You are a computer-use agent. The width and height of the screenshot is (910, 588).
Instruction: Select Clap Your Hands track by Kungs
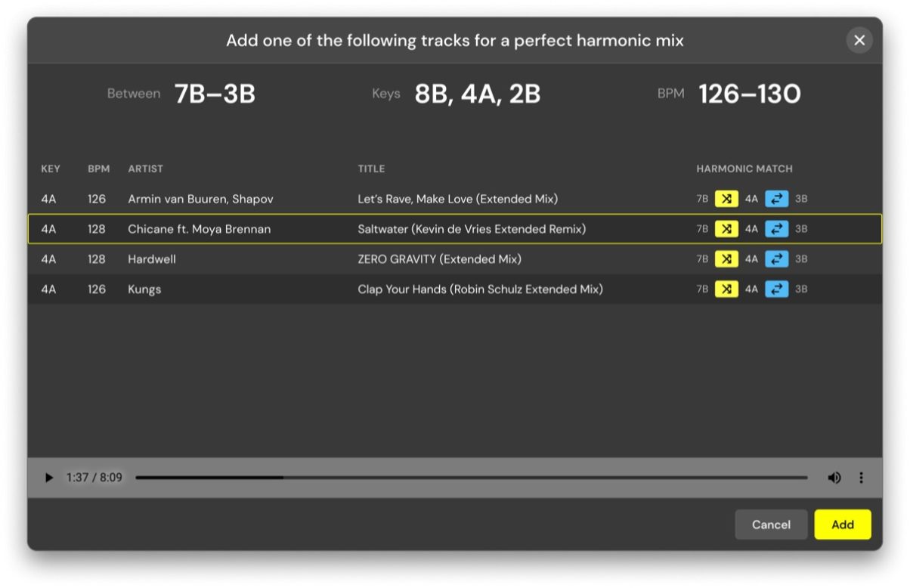point(479,289)
